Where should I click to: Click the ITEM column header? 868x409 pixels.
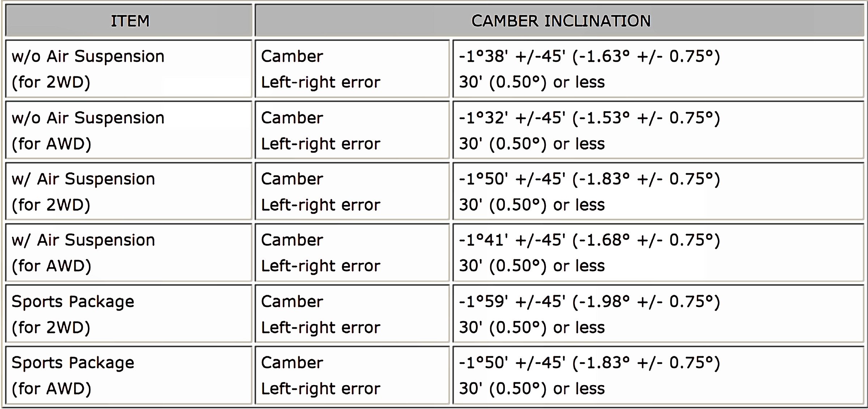click(x=129, y=21)
